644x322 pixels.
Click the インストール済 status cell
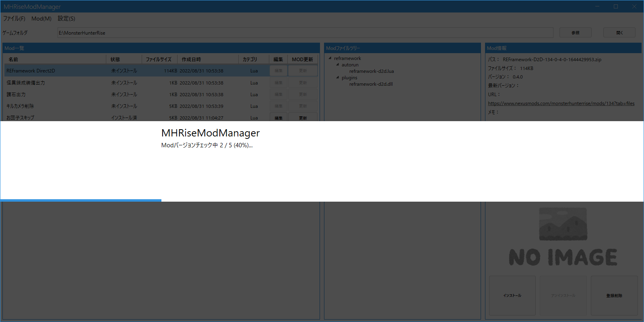(x=124, y=118)
